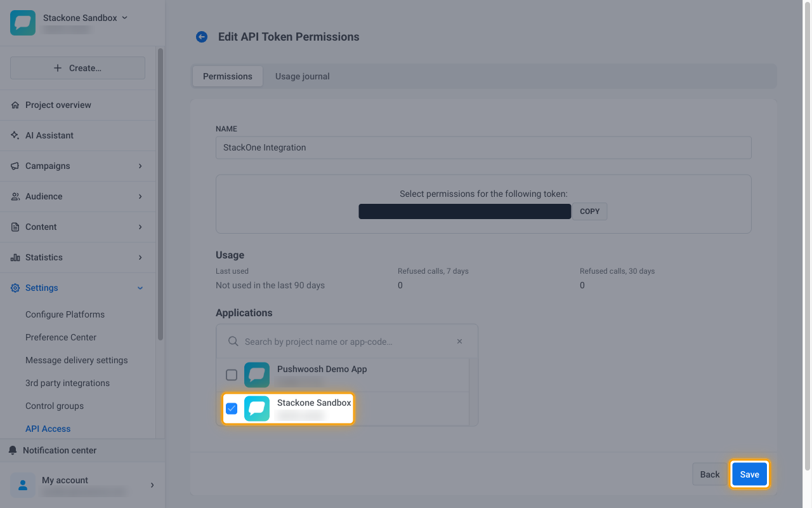The image size is (812, 508).
Task: Open 3rd party integrations
Action: coord(67,383)
